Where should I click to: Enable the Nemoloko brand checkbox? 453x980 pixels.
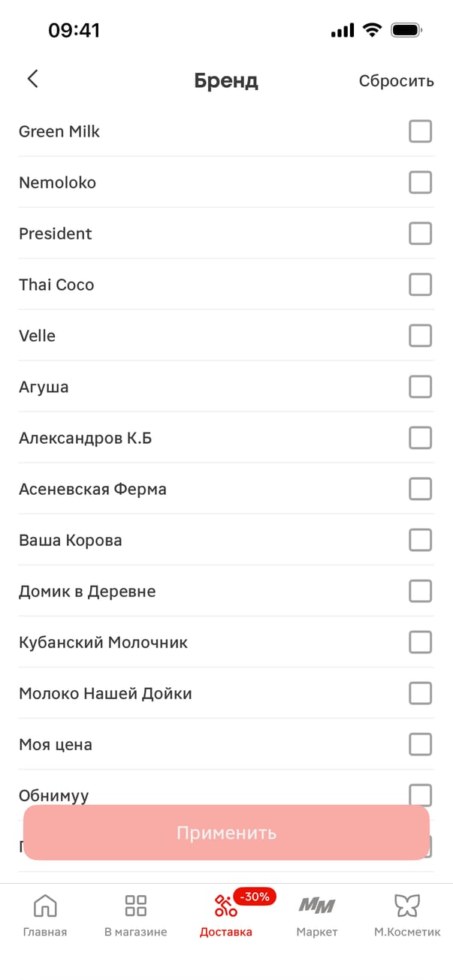[420, 182]
